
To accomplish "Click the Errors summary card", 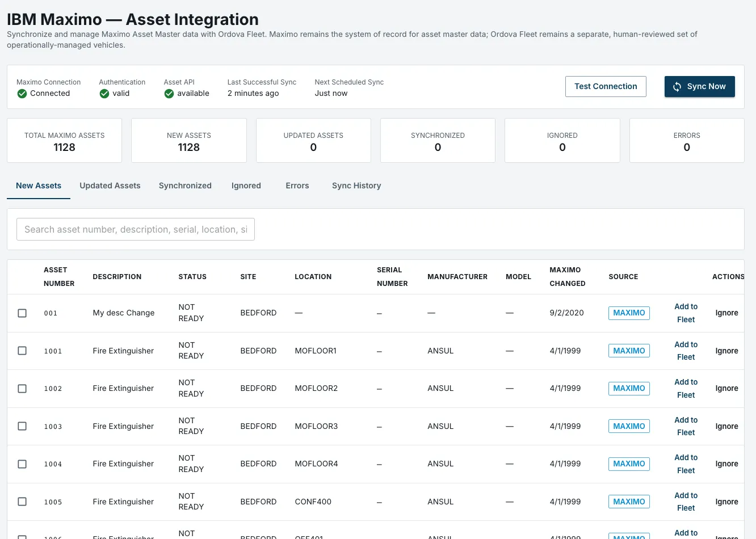I will click(x=687, y=141).
